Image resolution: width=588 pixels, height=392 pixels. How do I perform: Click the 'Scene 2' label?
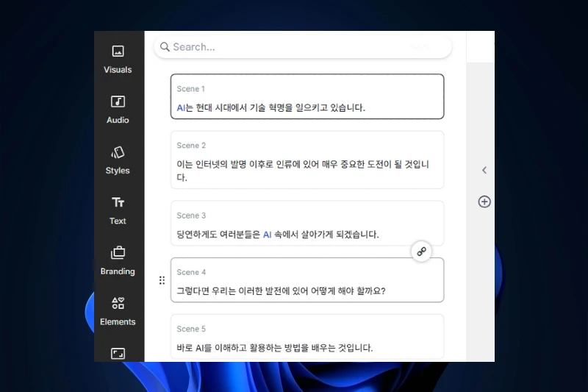[191, 146]
